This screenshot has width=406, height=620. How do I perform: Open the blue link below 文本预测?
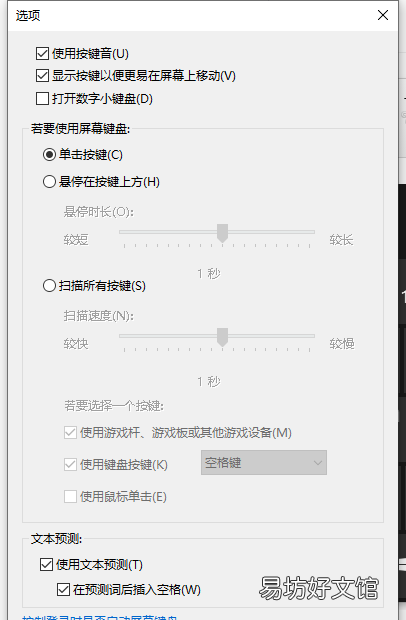100,618
